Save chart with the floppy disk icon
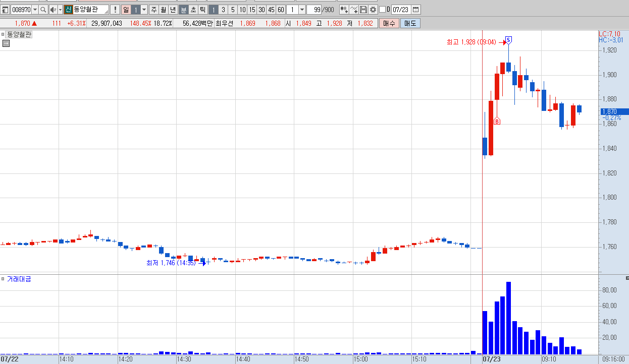 click(363, 10)
